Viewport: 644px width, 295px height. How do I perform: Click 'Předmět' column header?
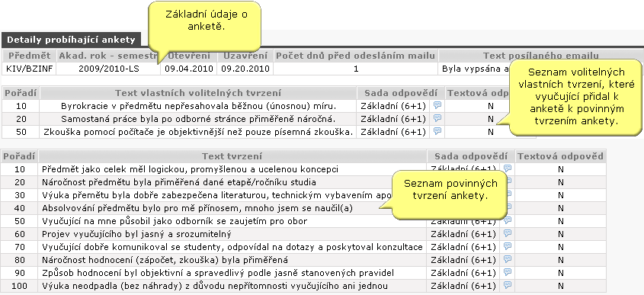pos(29,56)
